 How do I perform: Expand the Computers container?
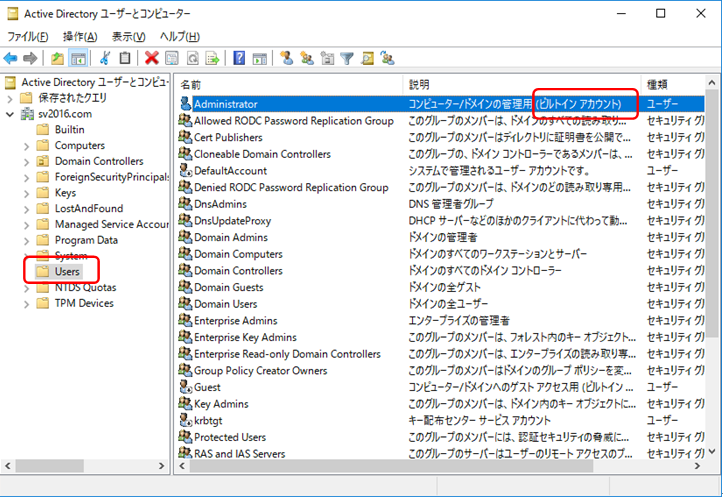pyautogui.click(x=26, y=146)
